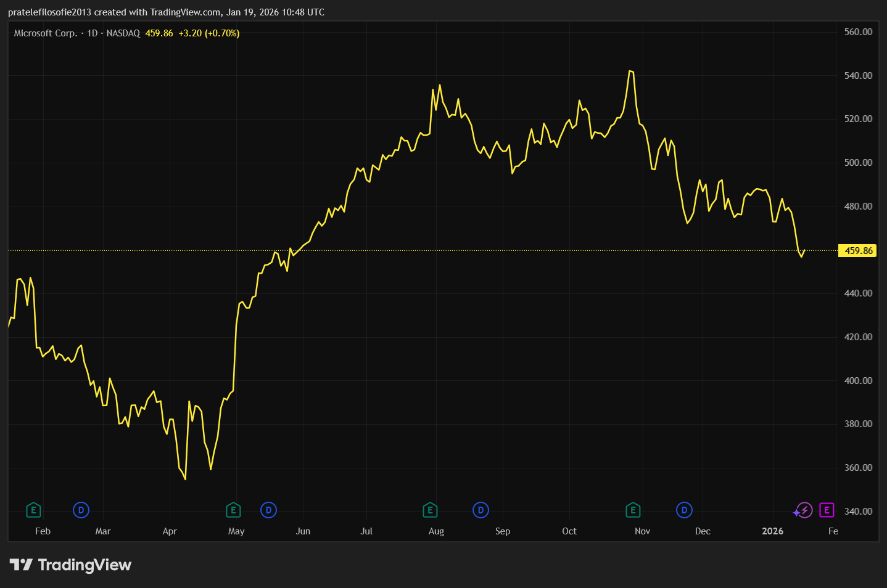The image size is (887, 588).
Task: Click the NASDAQ exchange label in legend
Action: pyautogui.click(x=123, y=33)
